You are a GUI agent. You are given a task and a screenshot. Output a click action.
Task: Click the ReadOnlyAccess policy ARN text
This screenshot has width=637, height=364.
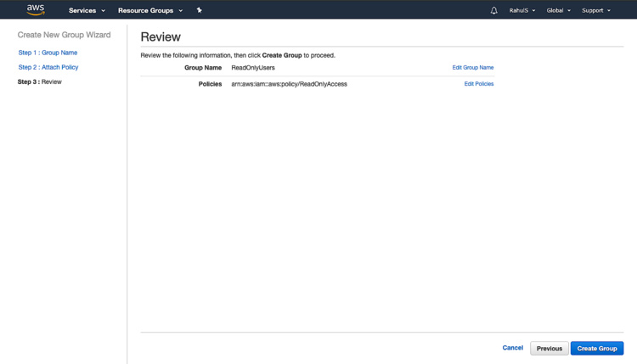pyautogui.click(x=289, y=84)
